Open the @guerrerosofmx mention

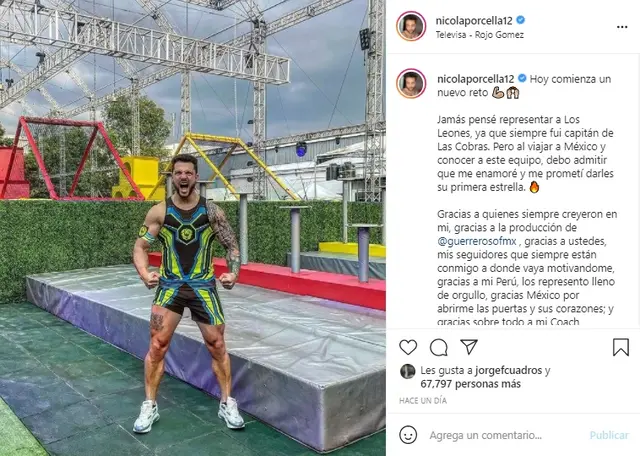(477, 241)
